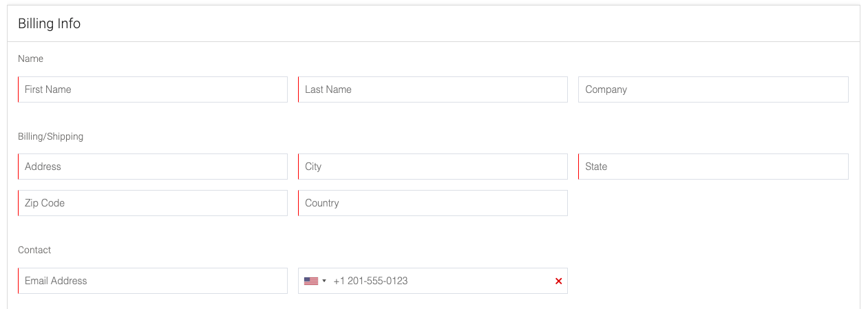
Task: Click the red X icon in phone field
Action: point(558,281)
